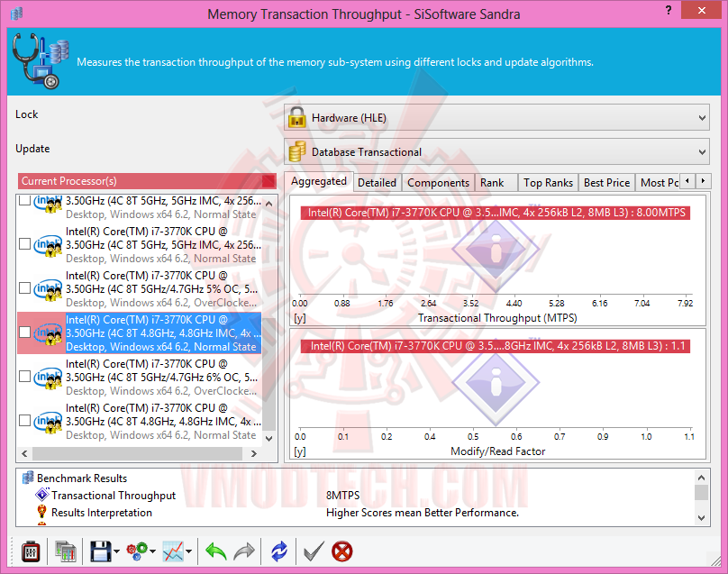The image size is (728, 574).
Task: Click the stethoscope module icon in header
Action: coord(41,61)
